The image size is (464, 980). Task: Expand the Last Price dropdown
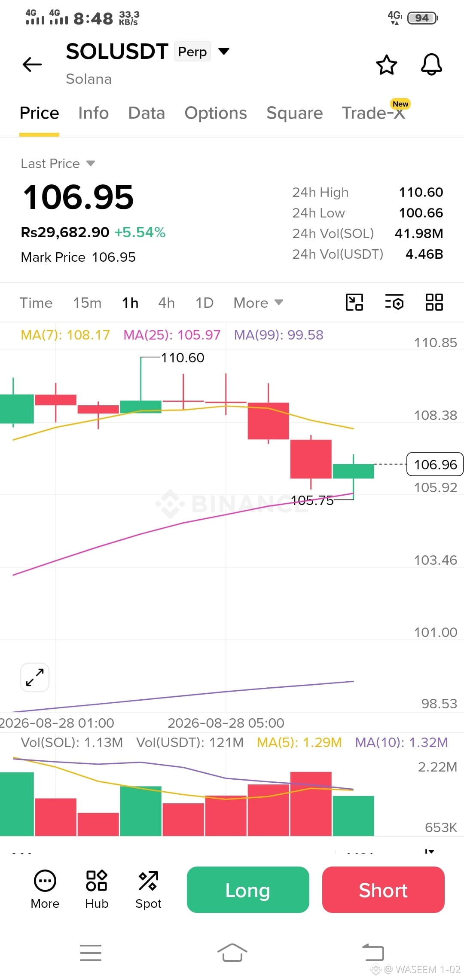pyautogui.click(x=91, y=163)
